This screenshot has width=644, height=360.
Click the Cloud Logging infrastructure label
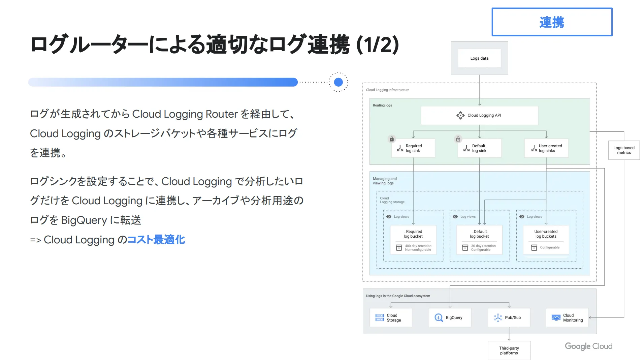click(x=388, y=90)
